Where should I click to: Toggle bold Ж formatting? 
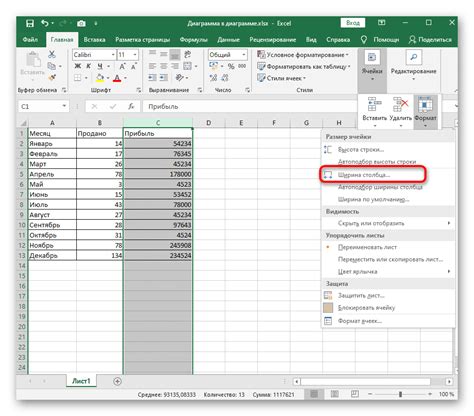tap(78, 66)
